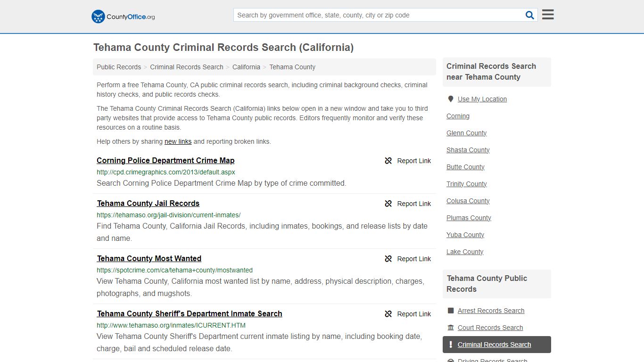The height and width of the screenshot is (362, 644).
Task: Select Plumas County in nearby list
Action: tap(469, 218)
